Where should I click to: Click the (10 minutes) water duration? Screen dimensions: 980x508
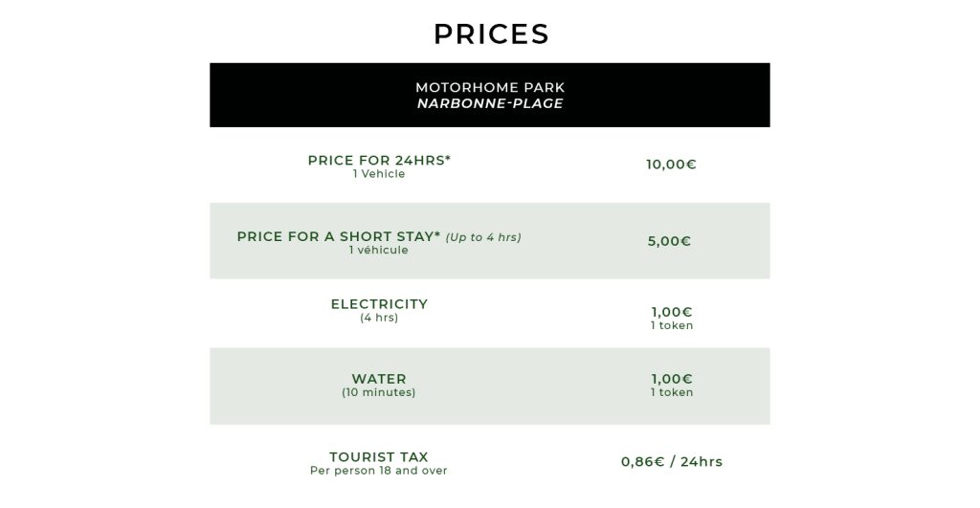(379, 393)
